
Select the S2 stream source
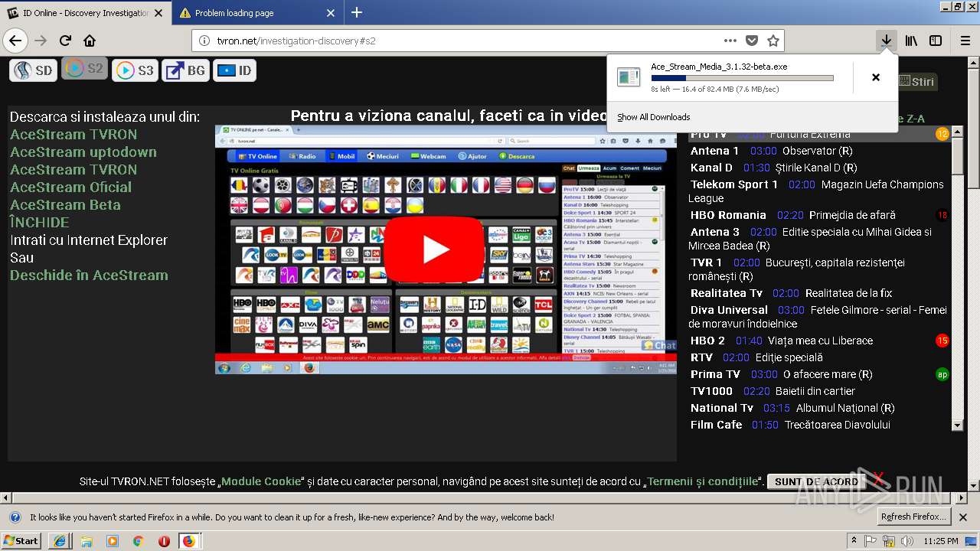[x=84, y=69]
